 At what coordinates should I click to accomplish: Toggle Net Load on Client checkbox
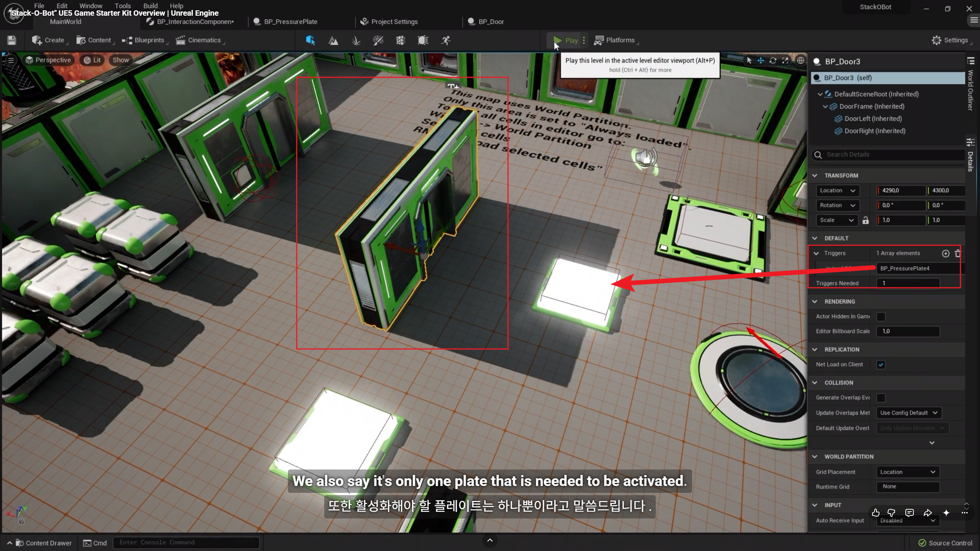881,365
